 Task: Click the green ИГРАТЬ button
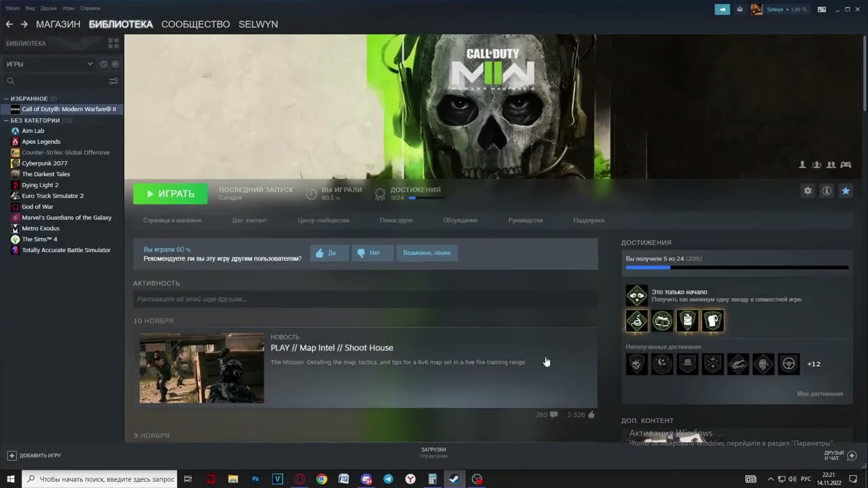coord(170,194)
